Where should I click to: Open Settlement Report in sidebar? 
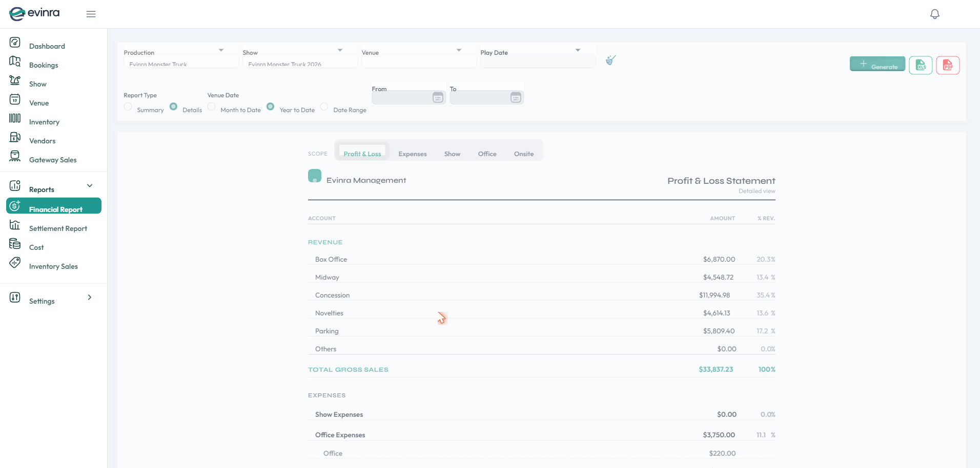[58, 228]
